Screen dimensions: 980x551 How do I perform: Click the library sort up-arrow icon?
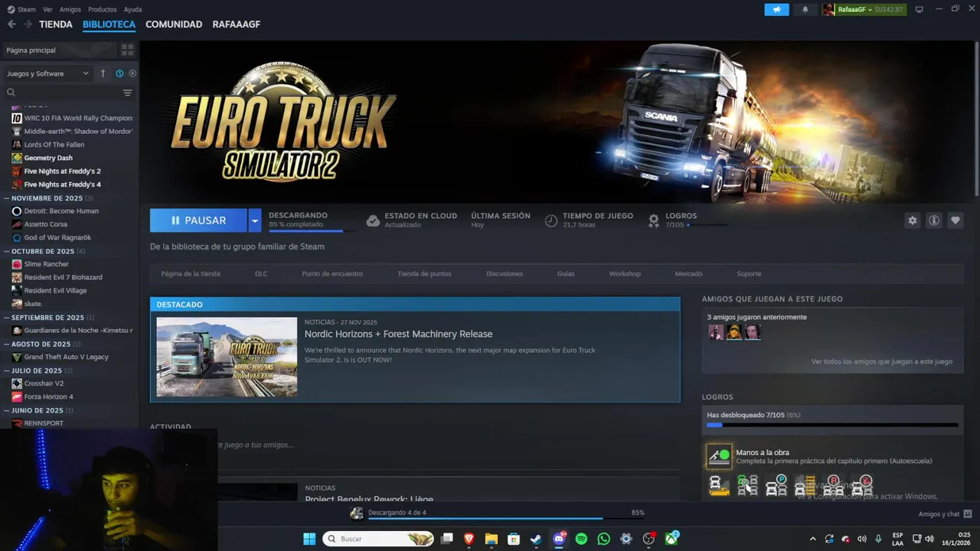point(103,73)
